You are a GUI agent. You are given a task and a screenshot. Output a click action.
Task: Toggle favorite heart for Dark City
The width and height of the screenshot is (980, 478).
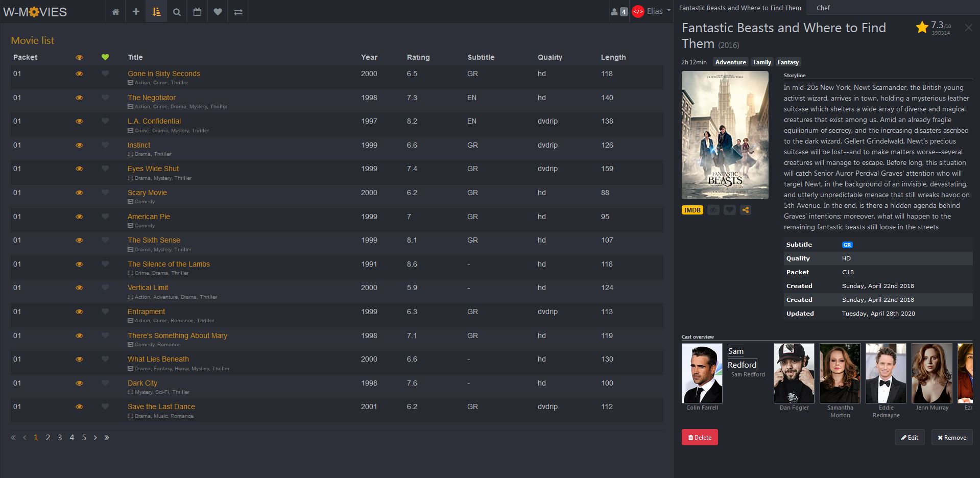pyautogui.click(x=105, y=383)
